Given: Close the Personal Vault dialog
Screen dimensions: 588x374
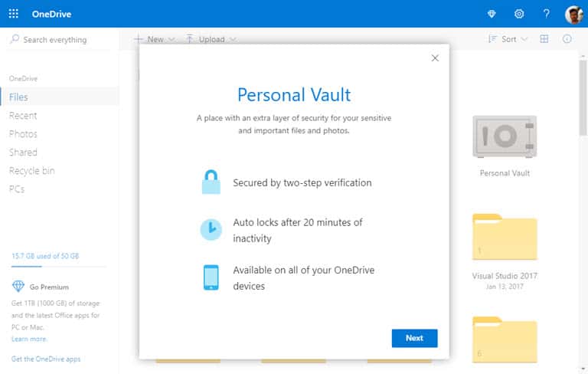Looking at the screenshot, I should coord(435,58).
